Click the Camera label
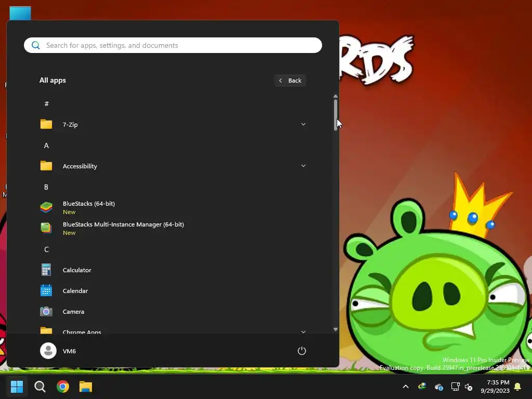The width and height of the screenshot is (532, 399). pos(73,312)
